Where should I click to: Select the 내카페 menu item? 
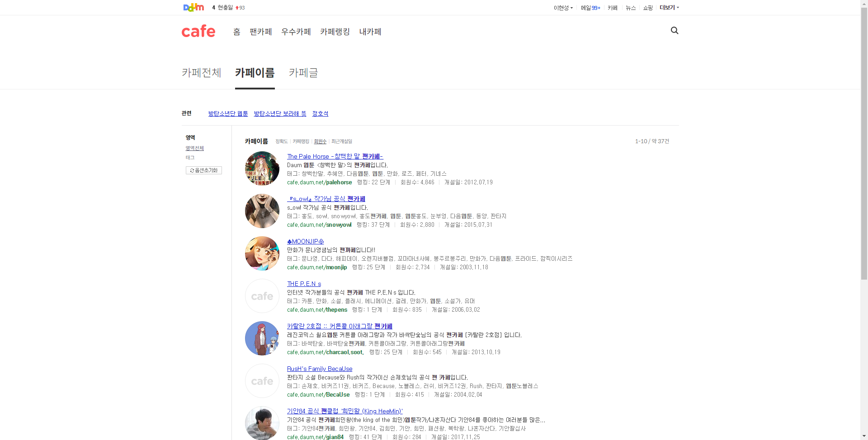pyautogui.click(x=370, y=32)
